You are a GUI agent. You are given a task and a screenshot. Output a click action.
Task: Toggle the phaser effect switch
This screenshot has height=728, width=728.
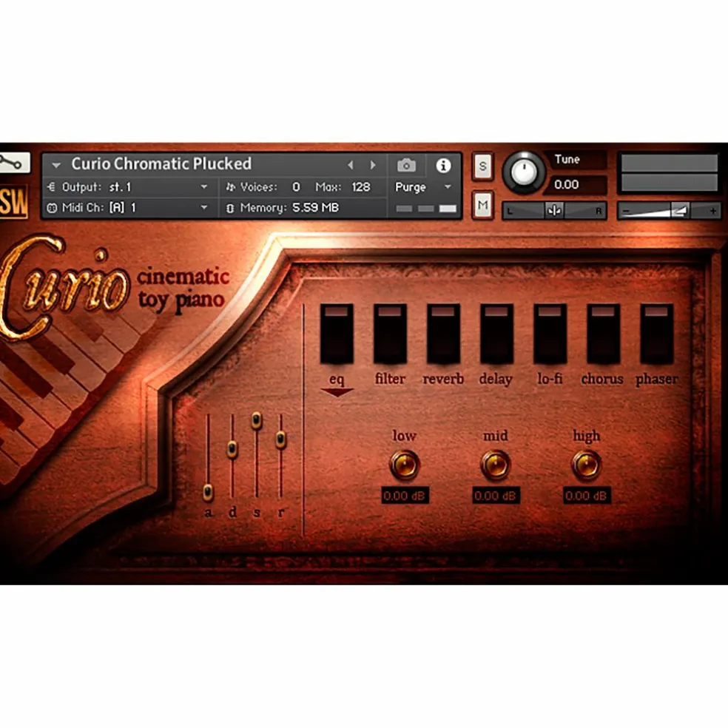point(656,334)
